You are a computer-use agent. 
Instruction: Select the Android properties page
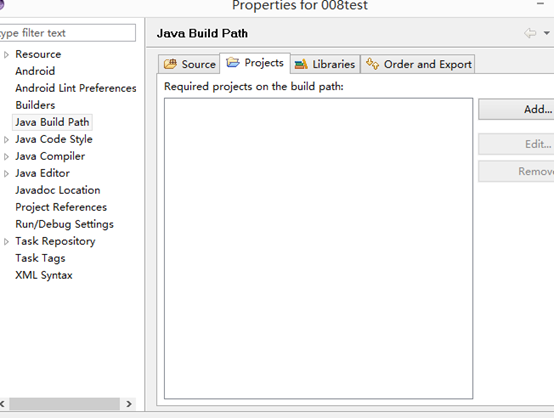35,71
